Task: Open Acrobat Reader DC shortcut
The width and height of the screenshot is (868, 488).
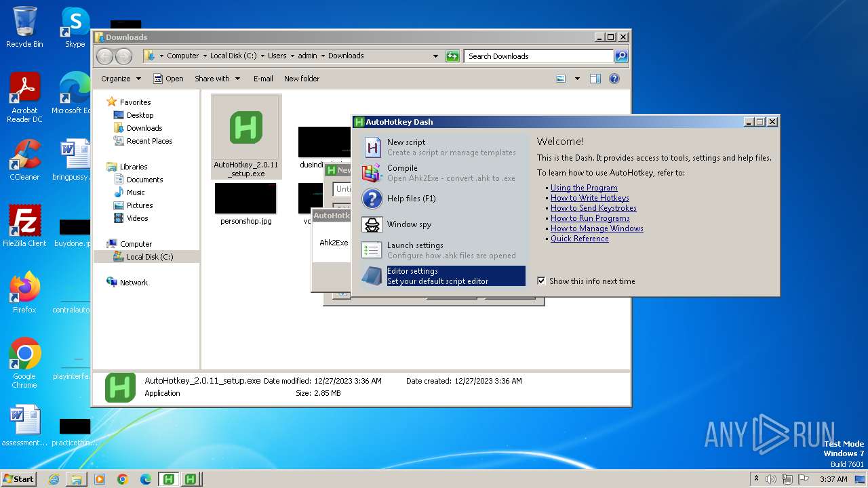Action: 24,98
